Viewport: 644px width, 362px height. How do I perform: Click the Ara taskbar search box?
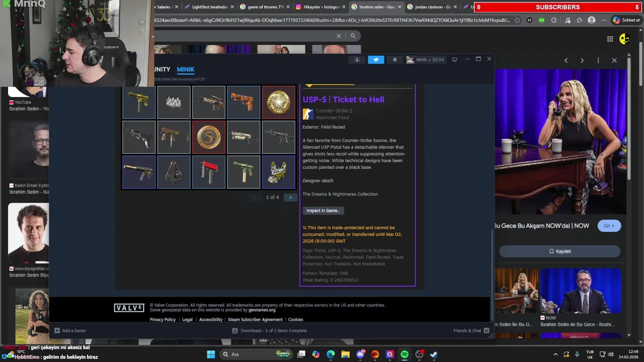point(256,354)
